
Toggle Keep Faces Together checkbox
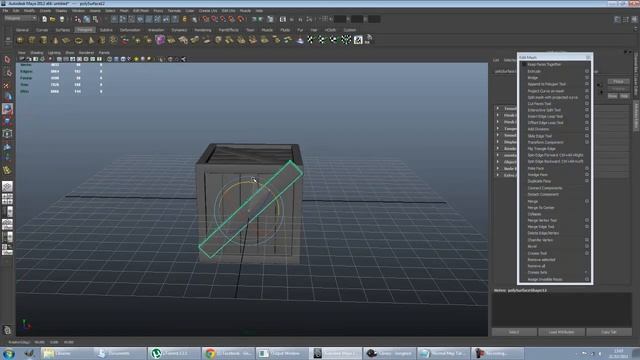(x=524, y=64)
